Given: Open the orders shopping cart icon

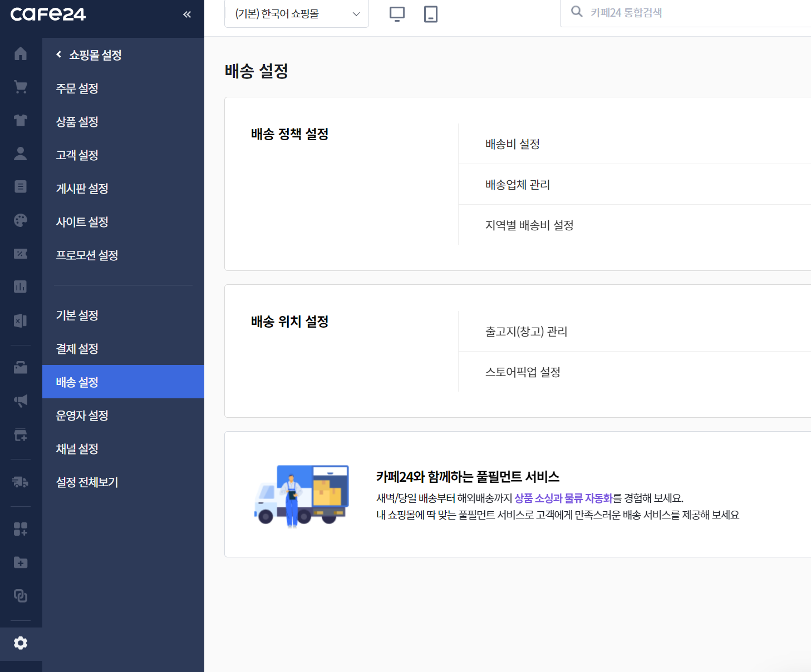Looking at the screenshot, I should click(x=21, y=87).
